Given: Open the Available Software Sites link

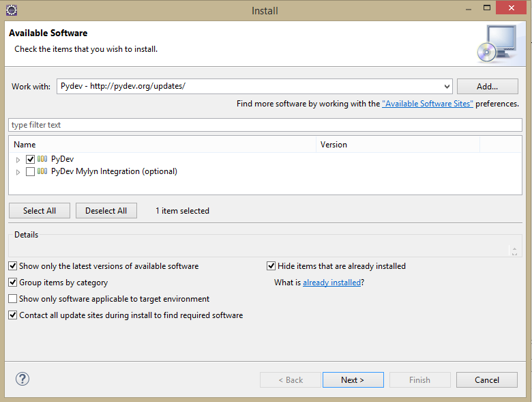Looking at the screenshot, I should coord(428,104).
